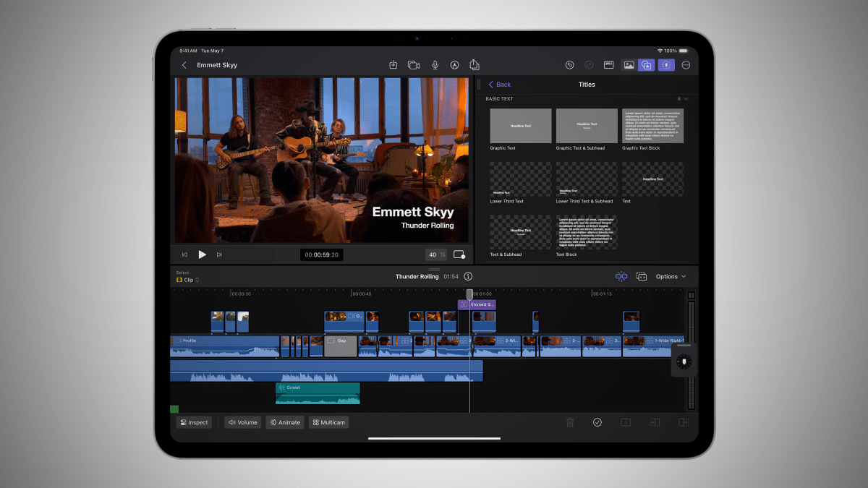Select the Lower Third Text thumbnail
The width and height of the screenshot is (868, 488).
pyautogui.click(x=520, y=179)
